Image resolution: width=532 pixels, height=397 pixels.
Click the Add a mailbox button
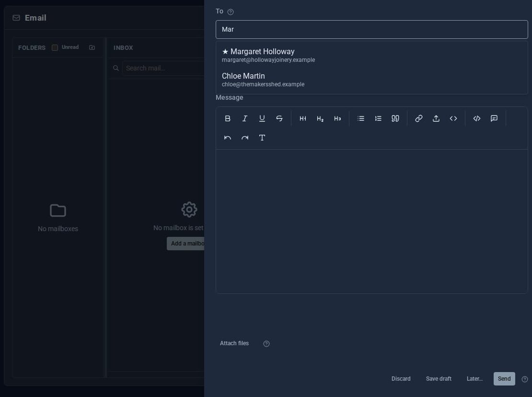click(185, 244)
